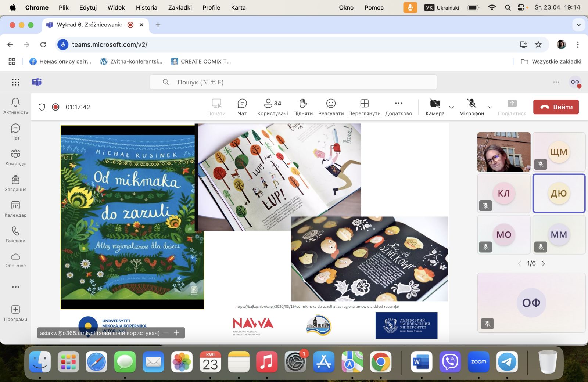
Task: Click the Teams search field Пошук
Action: click(x=293, y=82)
